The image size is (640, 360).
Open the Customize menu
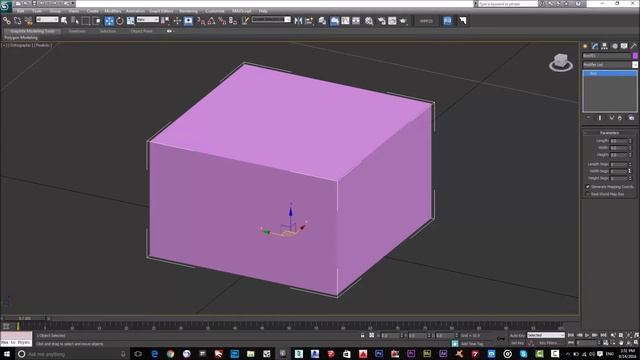[x=215, y=11]
